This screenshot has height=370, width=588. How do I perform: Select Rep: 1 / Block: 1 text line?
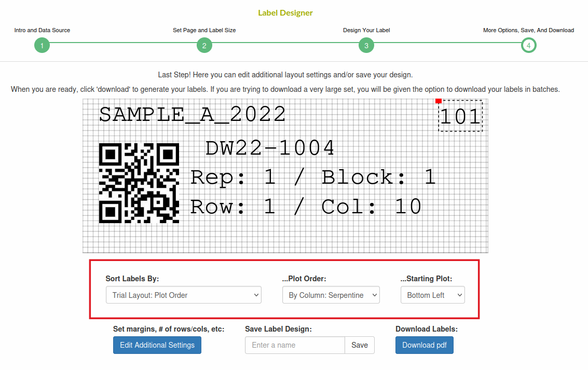tap(313, 177)
